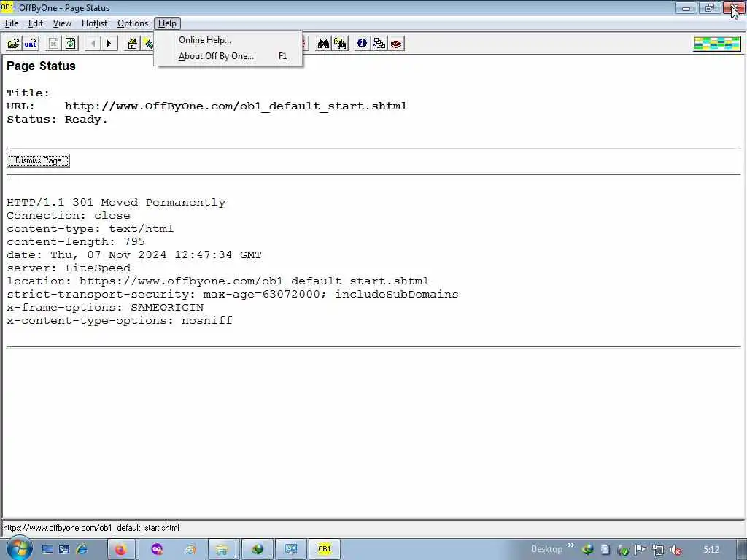Click the network tray icon
This screenshot has height=560, width=747.
[x=658, y=550]
